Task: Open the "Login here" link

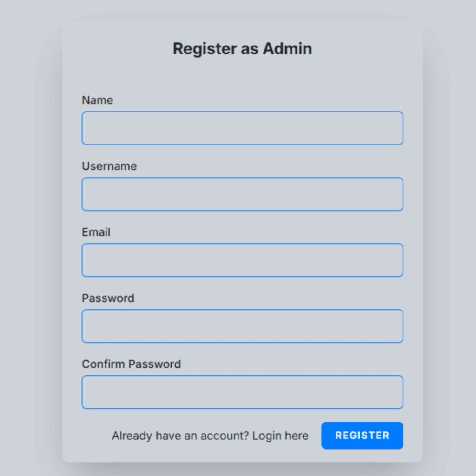Action: click(x=280, y=436)
